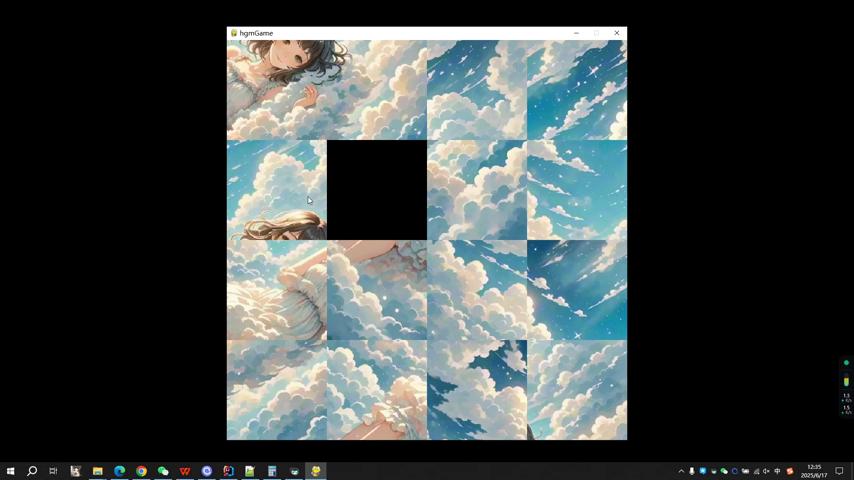Launch File Explorer from the taskbar
Viewport: 854px width, 480px height.
[x=97, y=471]
